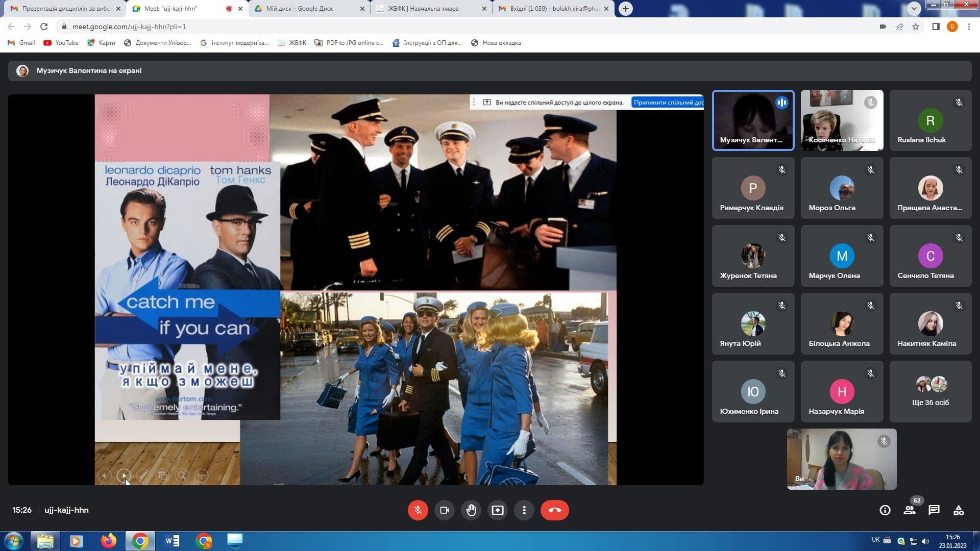The width and height of the screenshot is (980, 551).
Task: Switch to the Презентація дисциплін Gmail tab
Action: [66, 9]
